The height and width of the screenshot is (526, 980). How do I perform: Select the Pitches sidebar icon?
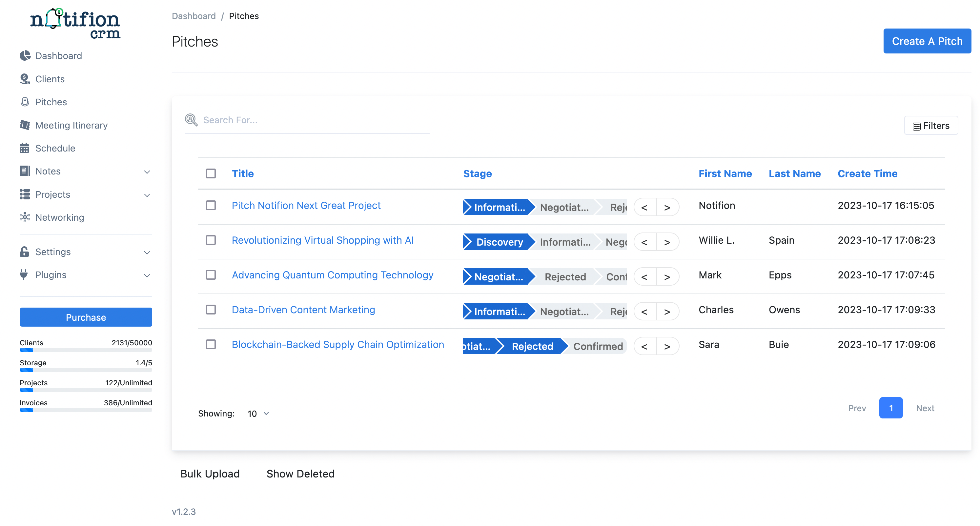tap(24, 102)
